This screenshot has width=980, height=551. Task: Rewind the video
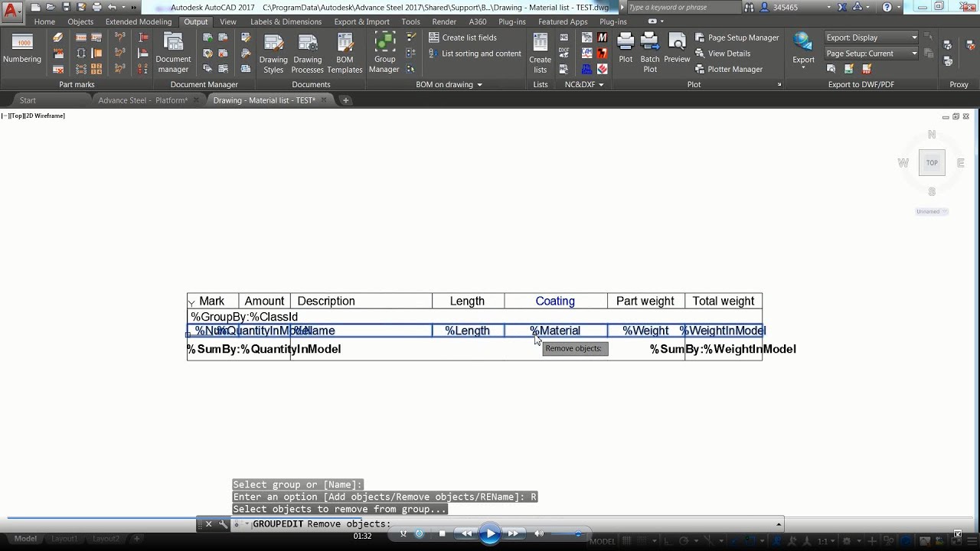[x=466, y=533]
